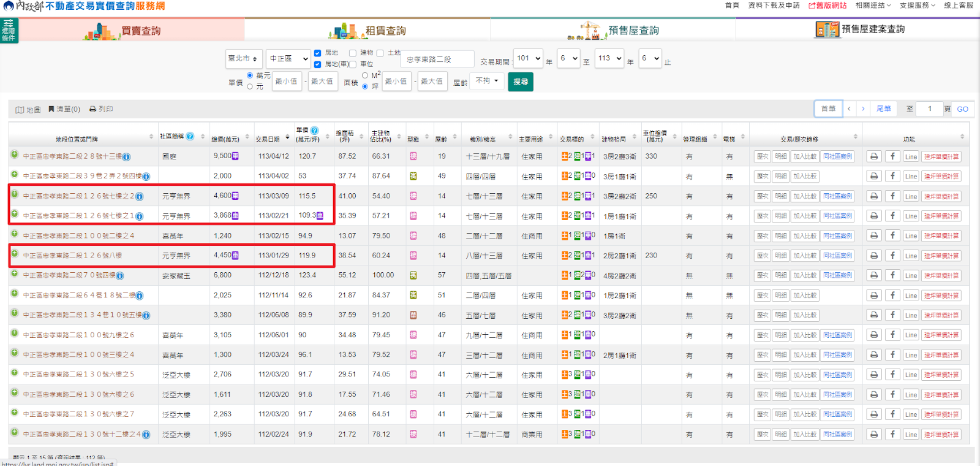Click the green 搜尋 search button

click(x=521, y=82)
